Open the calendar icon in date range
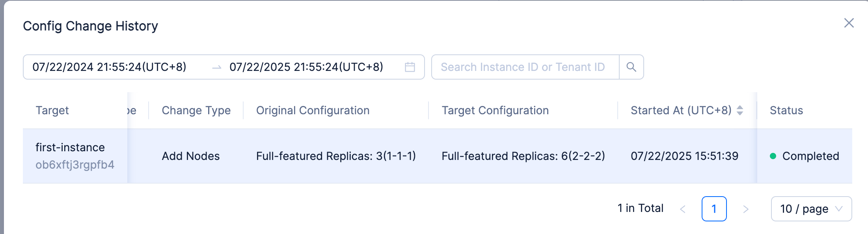Viewport: 868px width, 234px height. tap(410, 67)
